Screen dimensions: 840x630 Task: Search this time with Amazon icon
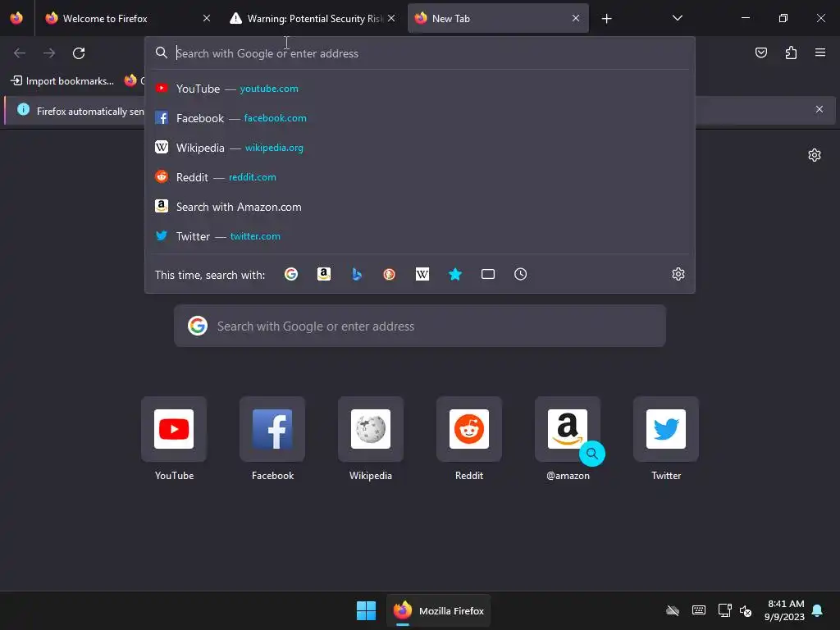[x=323, y=274]
